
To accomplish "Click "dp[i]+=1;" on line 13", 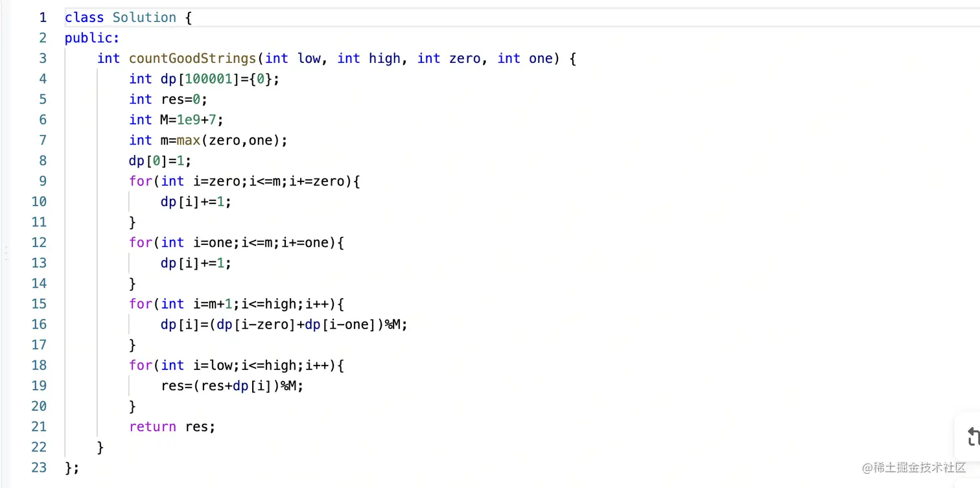I will point(196,263).
